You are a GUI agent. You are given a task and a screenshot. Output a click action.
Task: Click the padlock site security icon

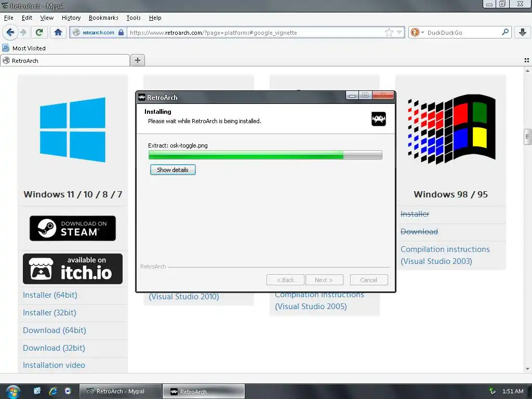coord(121,33)
